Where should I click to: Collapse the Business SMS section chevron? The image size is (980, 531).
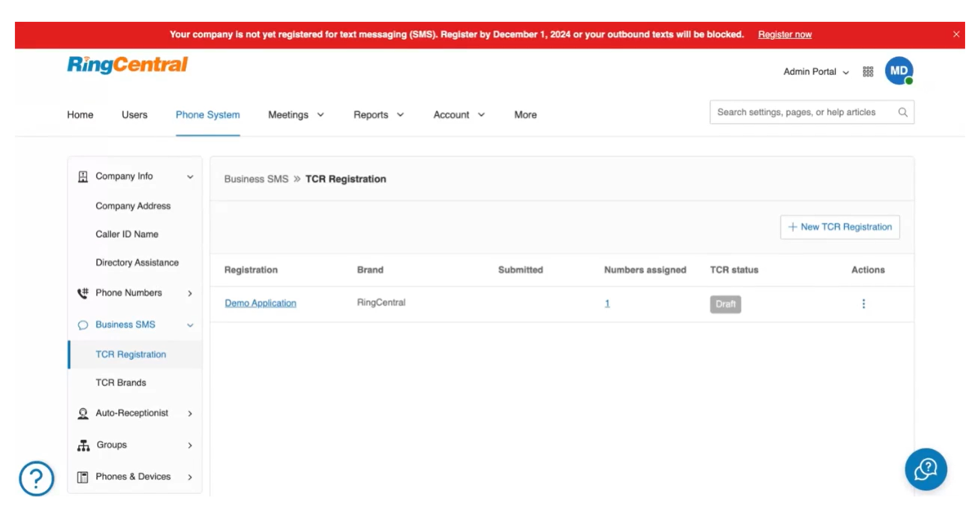pos(190,325)
